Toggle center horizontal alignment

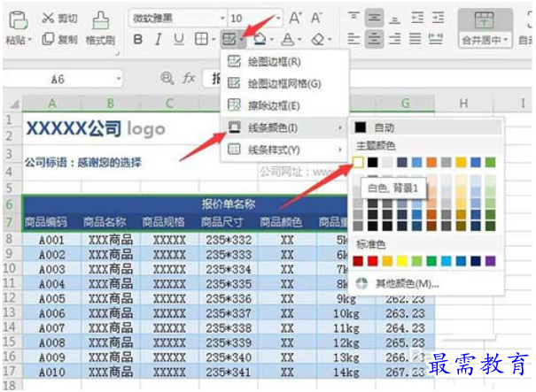[374, 39]
